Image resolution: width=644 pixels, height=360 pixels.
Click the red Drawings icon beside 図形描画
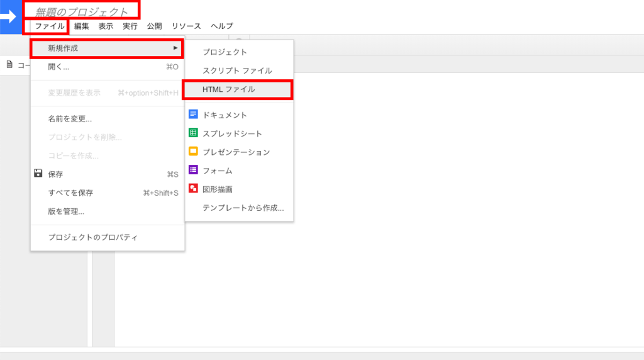tap(193, 188)
